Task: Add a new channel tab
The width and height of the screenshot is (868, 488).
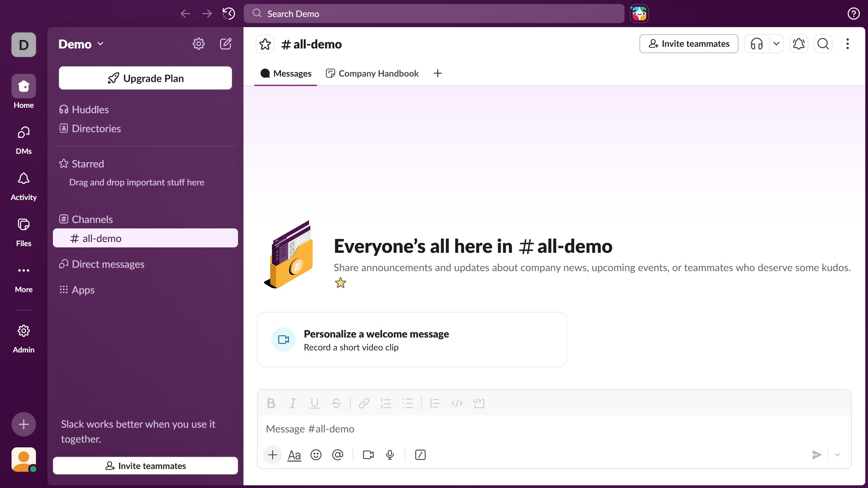Action: tap(438, 74)
